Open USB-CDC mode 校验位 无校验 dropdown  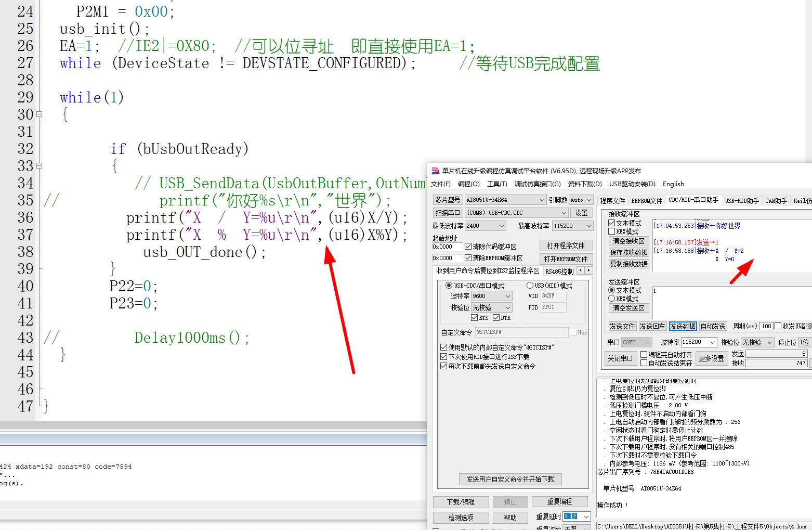pos(491,307)
